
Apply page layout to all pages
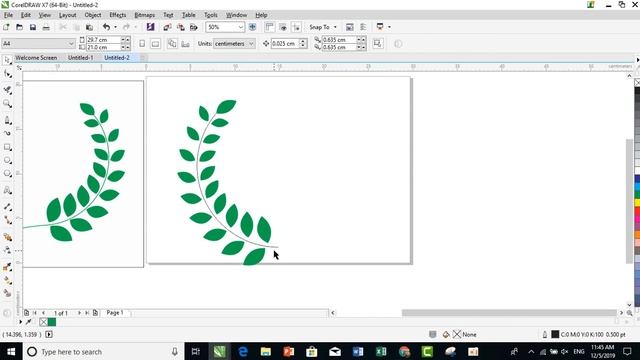point(172,43)
